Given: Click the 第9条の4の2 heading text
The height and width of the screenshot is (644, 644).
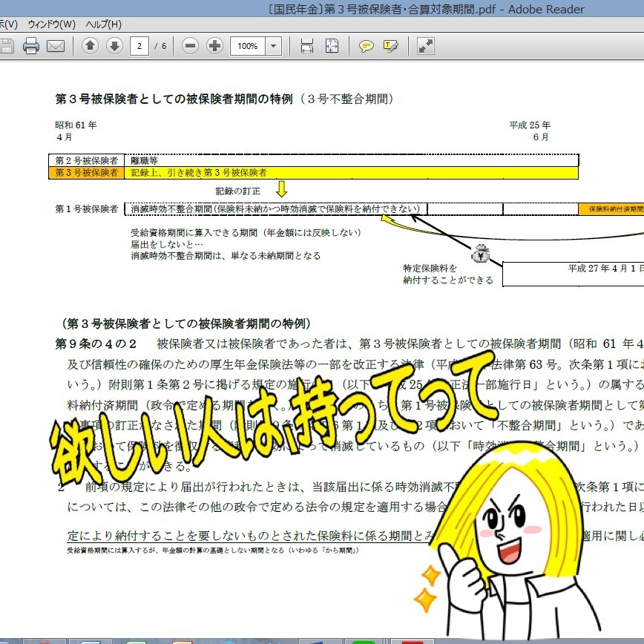Looking at the screenshot, I should click(x=96, y=344).
